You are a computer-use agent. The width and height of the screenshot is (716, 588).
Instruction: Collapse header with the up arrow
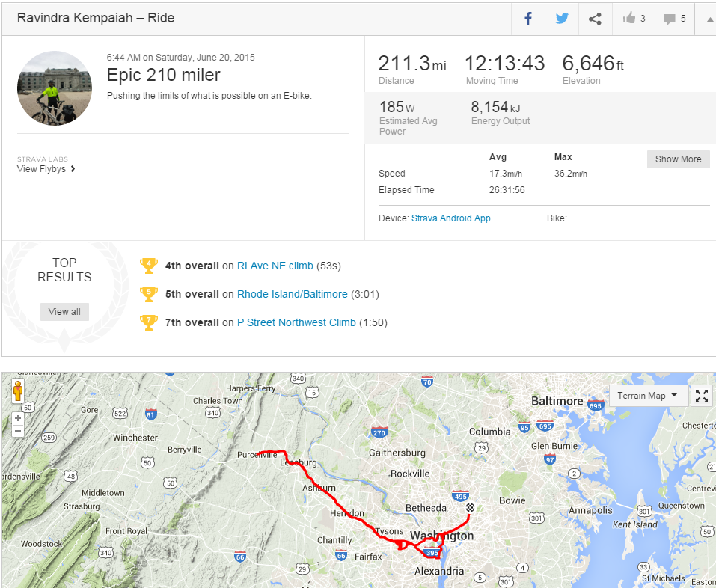pyautogui.click(x=709, y=19)
